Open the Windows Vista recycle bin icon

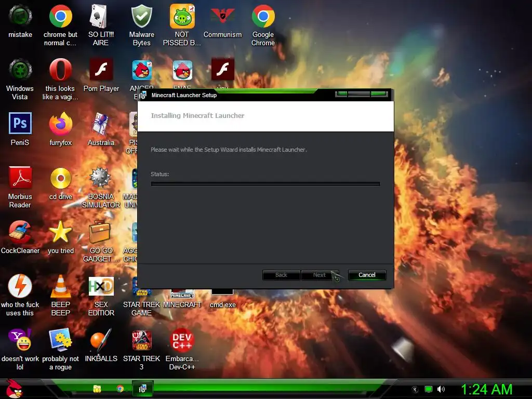point(20,79)
